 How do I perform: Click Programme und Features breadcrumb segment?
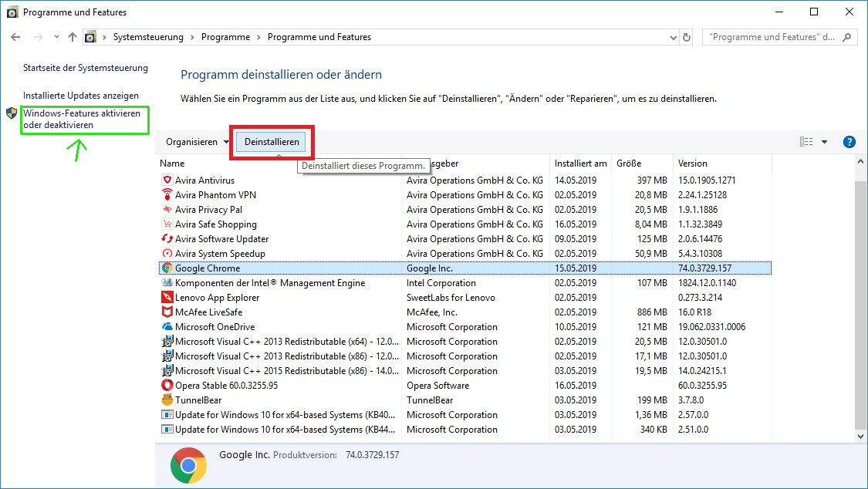[319, 37]
